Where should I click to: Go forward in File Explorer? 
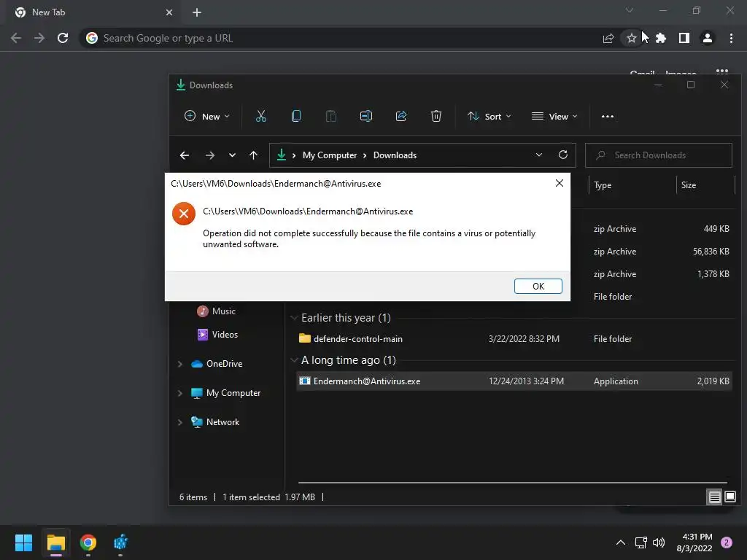[x=209, y=155]
